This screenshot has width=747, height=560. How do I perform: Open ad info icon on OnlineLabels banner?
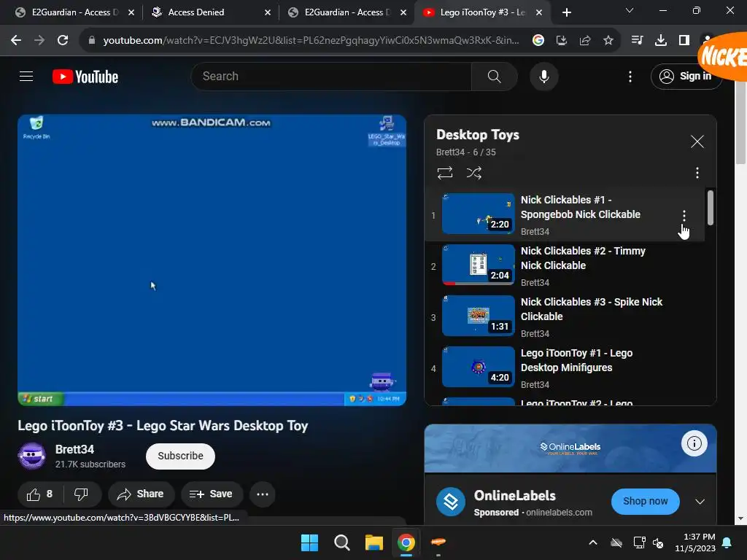click(x=694, y=444)
